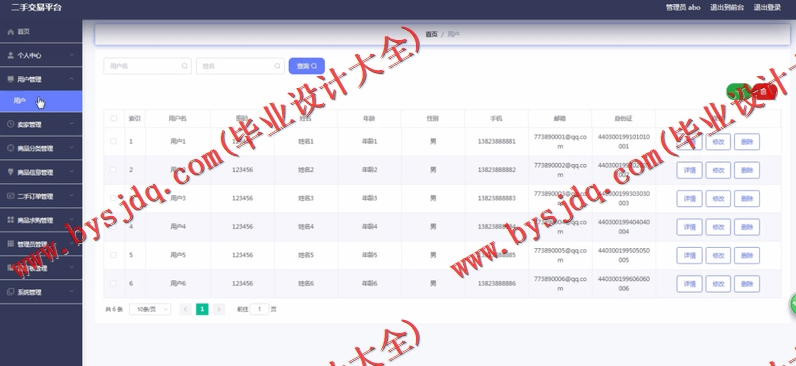Click the red trash batch delete button
Screen dimensions: 796x366
coord(764,92)
